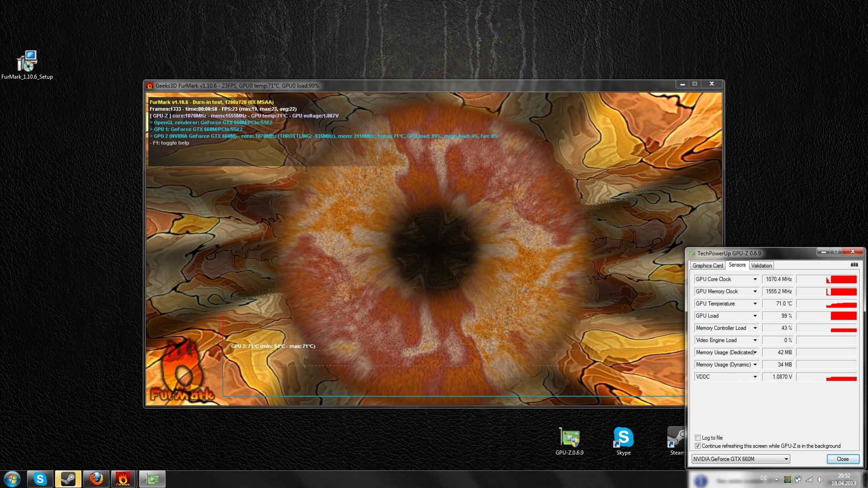Click the 43 % memory controller value
868x488 pixels.
coord(778,328)
